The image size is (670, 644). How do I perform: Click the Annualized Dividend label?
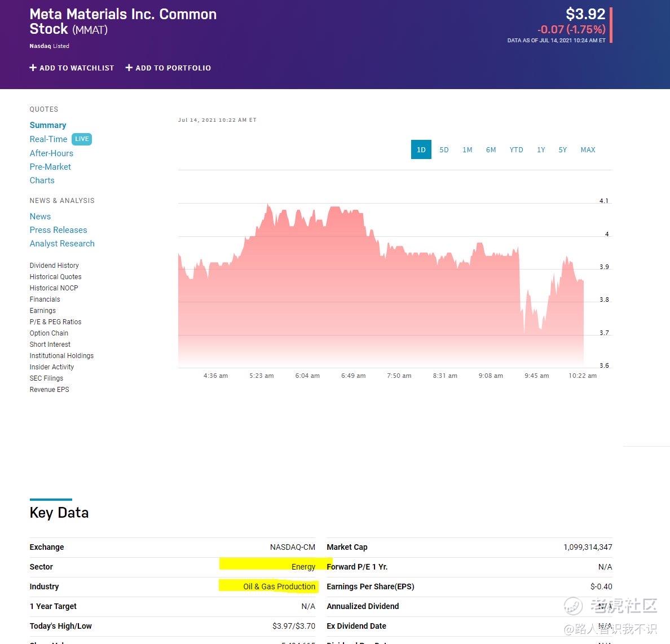(x=363, y=606)
